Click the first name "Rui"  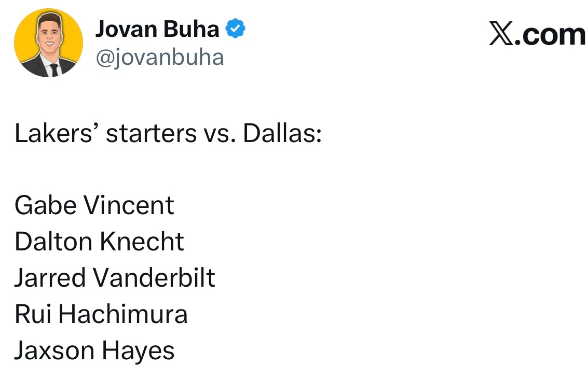tap(32, 314)
